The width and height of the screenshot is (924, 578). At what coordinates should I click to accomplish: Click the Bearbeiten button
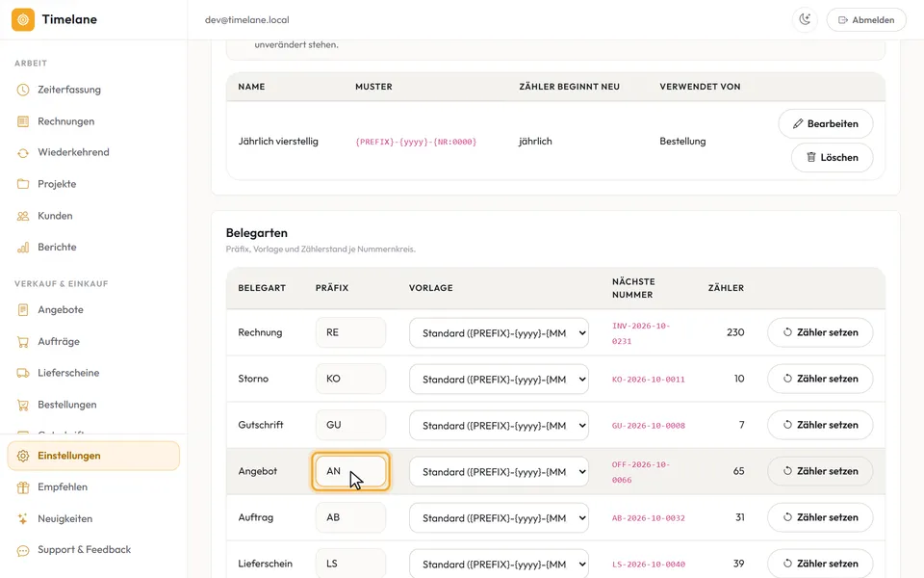click(x=826, y=124)
